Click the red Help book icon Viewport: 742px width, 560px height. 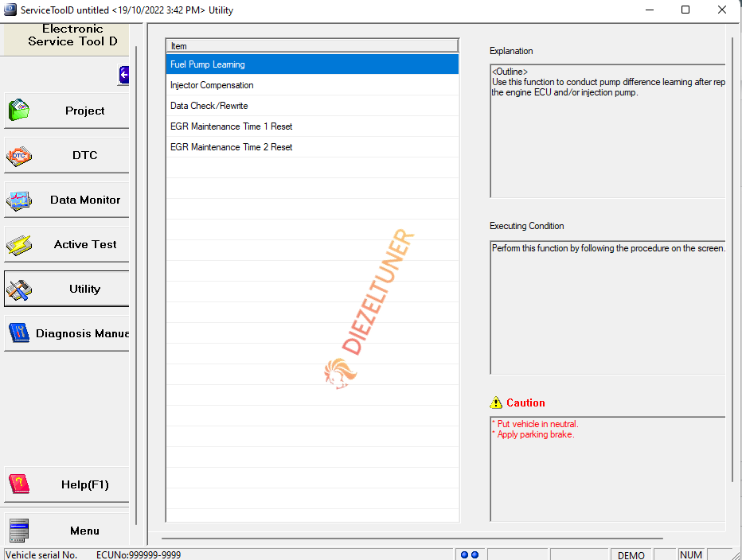coord(19,484)
